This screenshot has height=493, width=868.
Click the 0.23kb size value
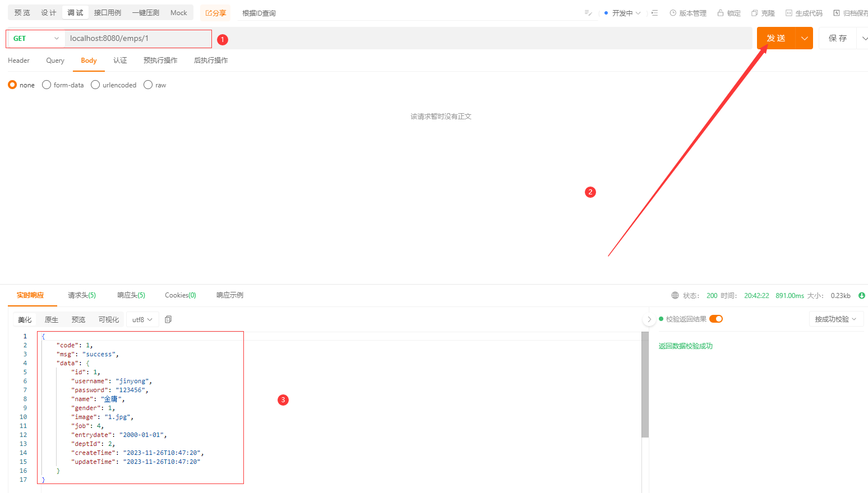click(x=841, y=295)
